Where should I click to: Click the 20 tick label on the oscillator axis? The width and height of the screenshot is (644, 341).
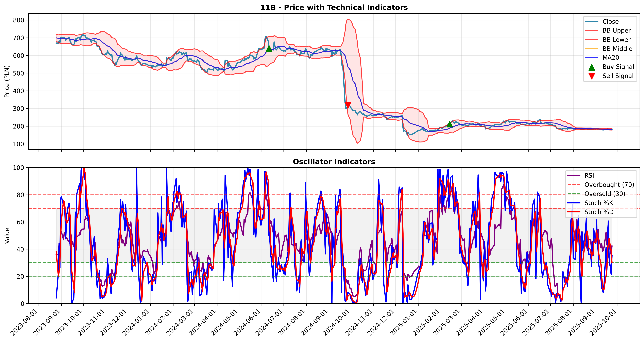click(x=21, y=276)
